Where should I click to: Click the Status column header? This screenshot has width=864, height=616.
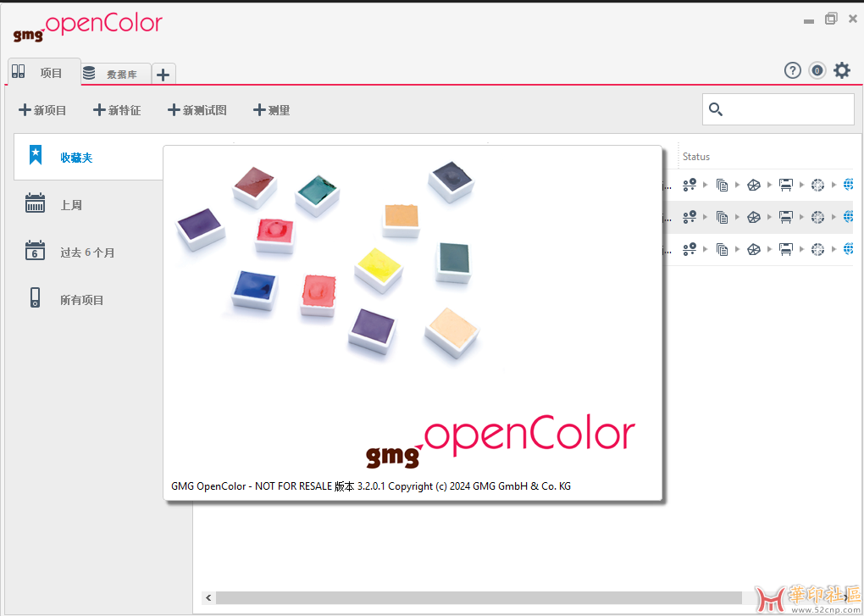pyautogui.click(x=696, y=157)
